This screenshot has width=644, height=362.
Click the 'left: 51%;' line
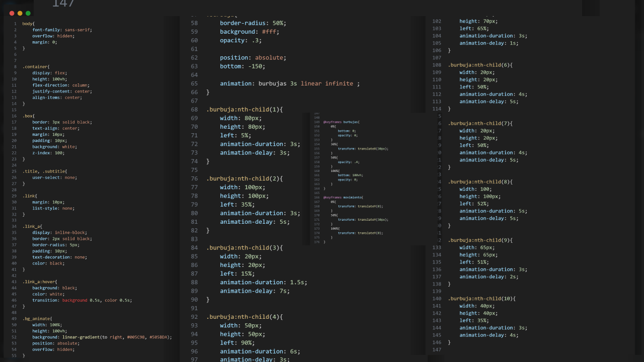click(474, 262)
